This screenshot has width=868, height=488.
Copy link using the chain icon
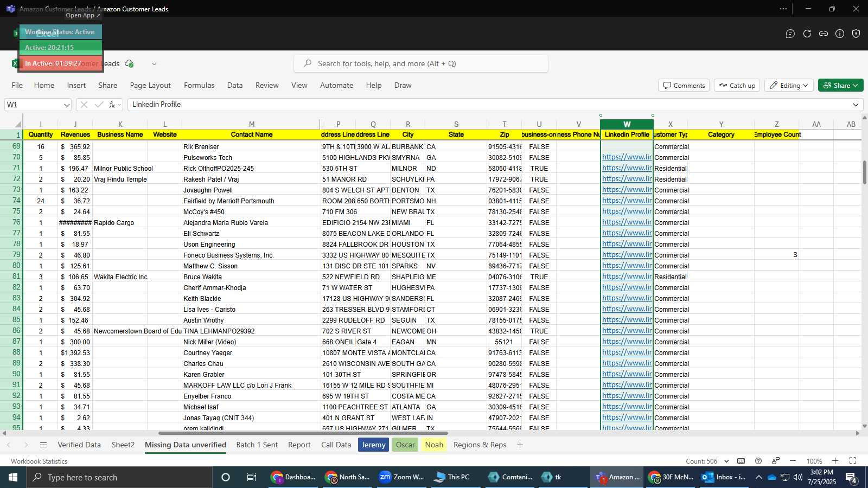click(x=824, y=34)
